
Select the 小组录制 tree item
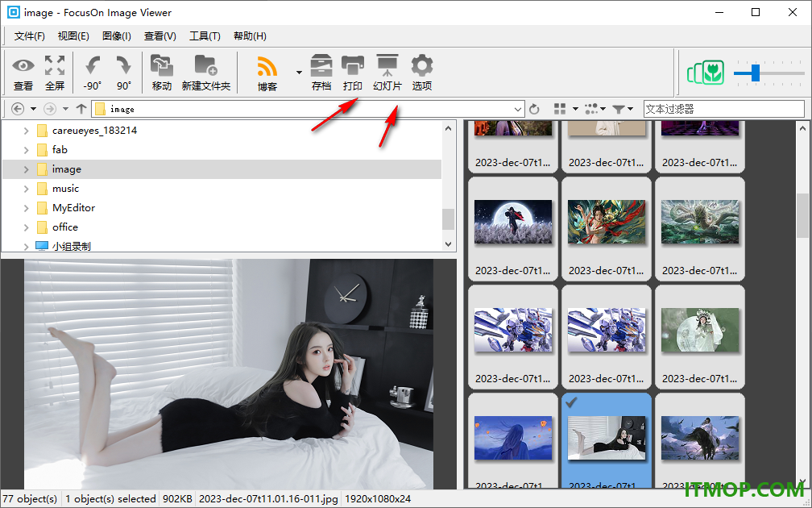click(x=72, y=246)
